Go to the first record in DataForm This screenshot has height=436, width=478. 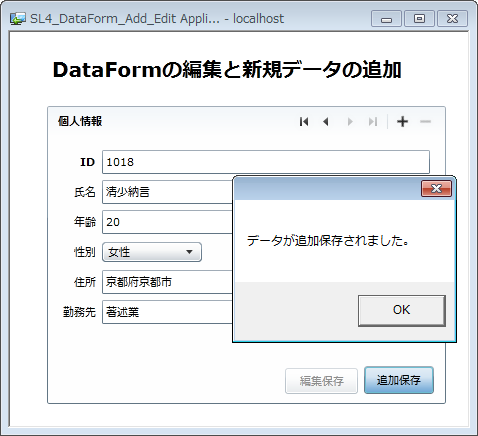point(304,122)
